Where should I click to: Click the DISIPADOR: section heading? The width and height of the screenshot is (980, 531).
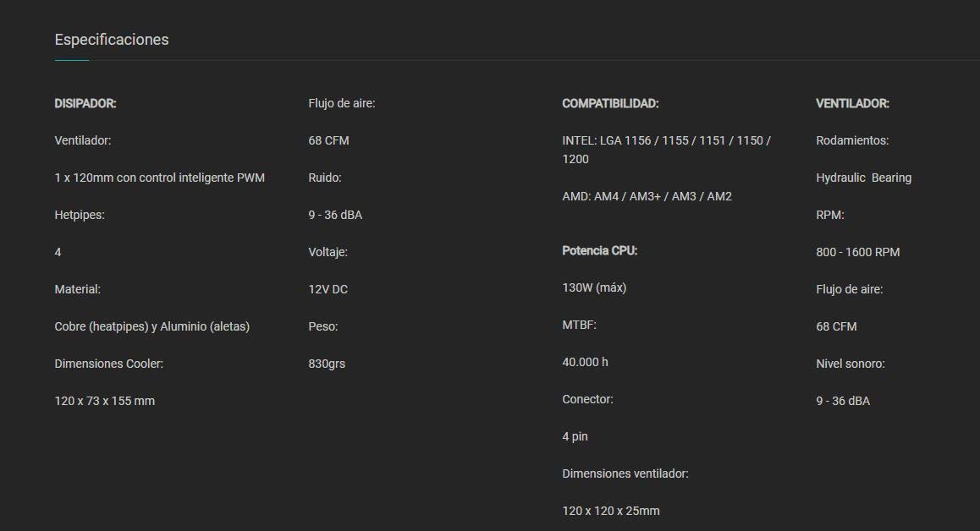(85, 104)
